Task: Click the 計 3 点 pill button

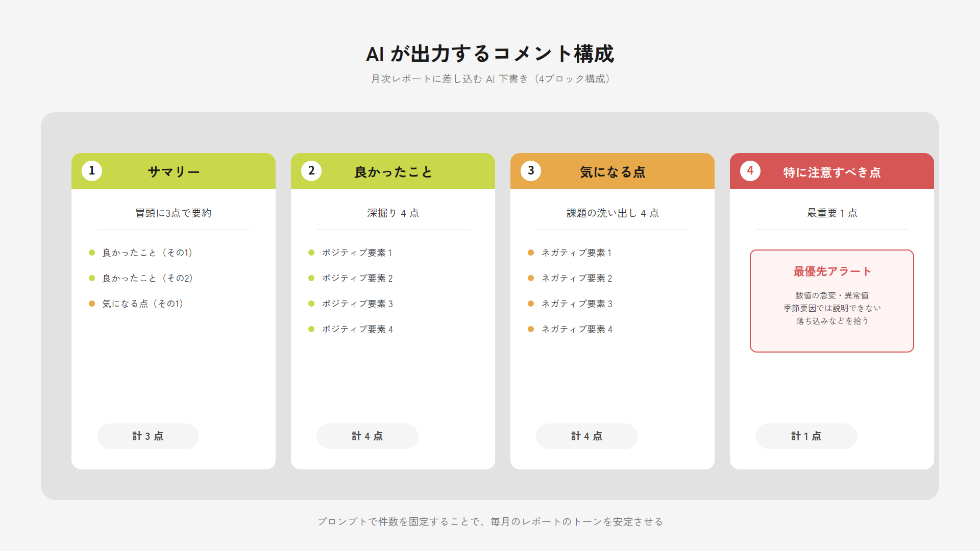Action: click(148, 436)
